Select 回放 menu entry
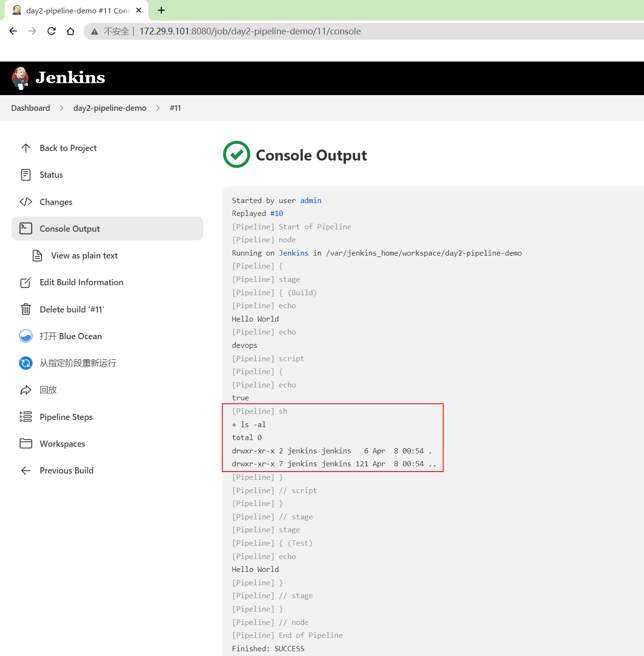 [x=107, y=390]
